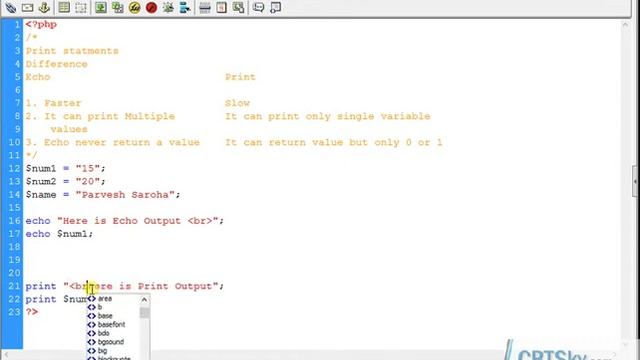The height and width of the screenshot is (360, 640).
Task: Click the code hint list scroll-up arrow
Action: click(144, 300)
